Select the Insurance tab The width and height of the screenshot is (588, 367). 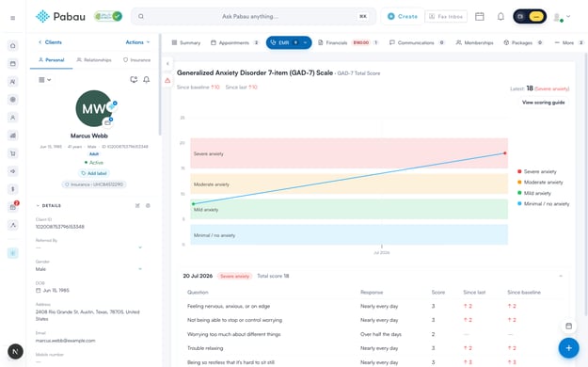coord(136,60)
